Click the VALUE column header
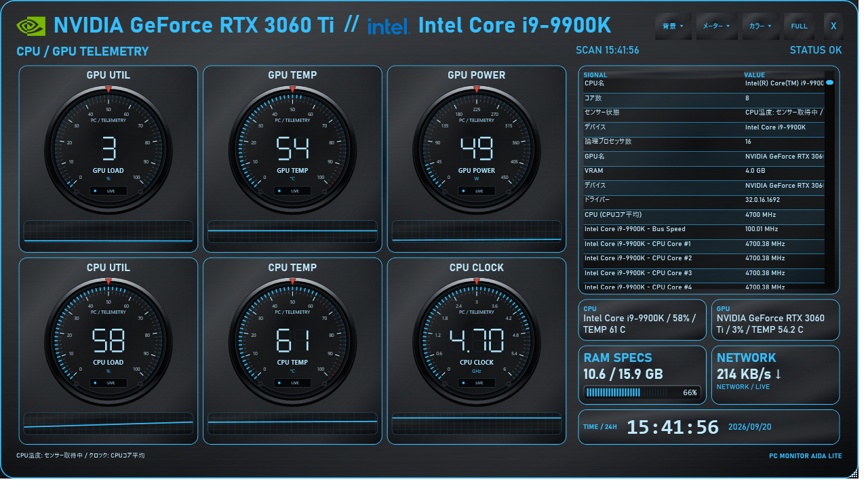 [x=754, y=75]
